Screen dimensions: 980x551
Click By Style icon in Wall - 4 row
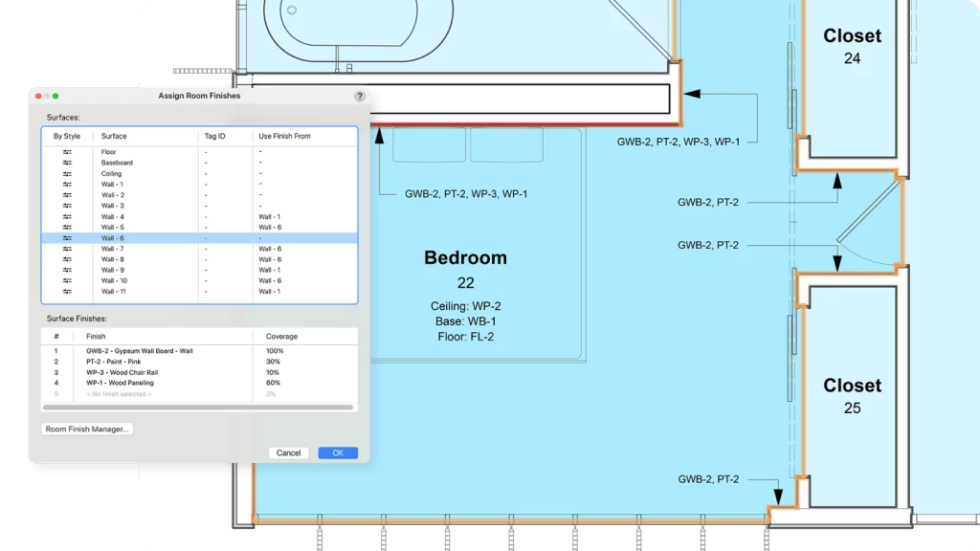click(68, 217)
